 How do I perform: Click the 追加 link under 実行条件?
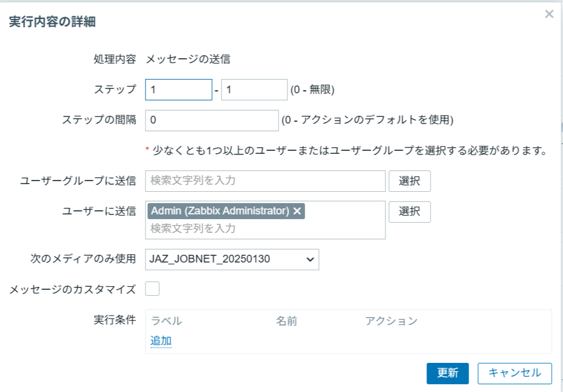click(x=161, y=341)
